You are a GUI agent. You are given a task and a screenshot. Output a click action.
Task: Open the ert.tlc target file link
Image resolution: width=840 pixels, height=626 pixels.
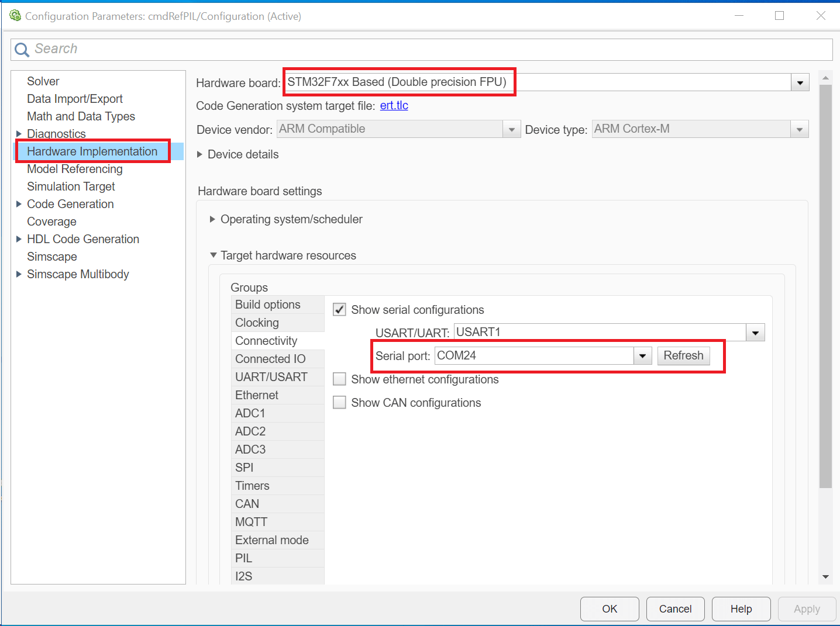tap(394, 106)
